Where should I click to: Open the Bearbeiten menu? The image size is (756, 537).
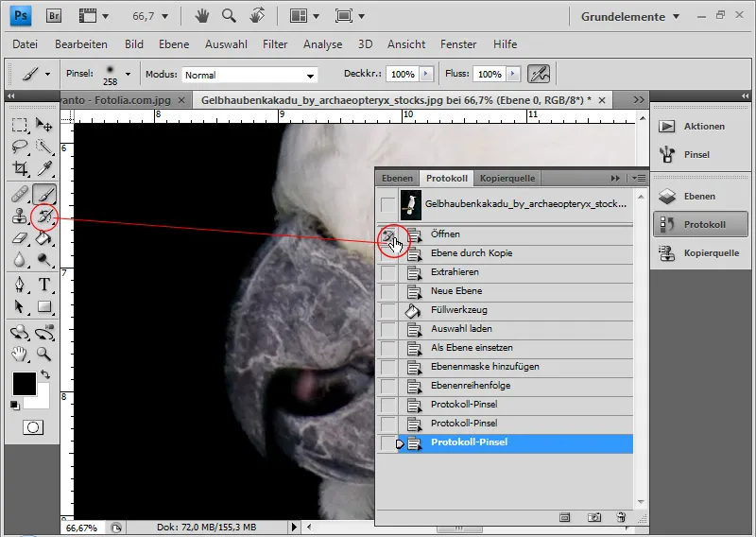pyautogui.click(x=81, y=44)
